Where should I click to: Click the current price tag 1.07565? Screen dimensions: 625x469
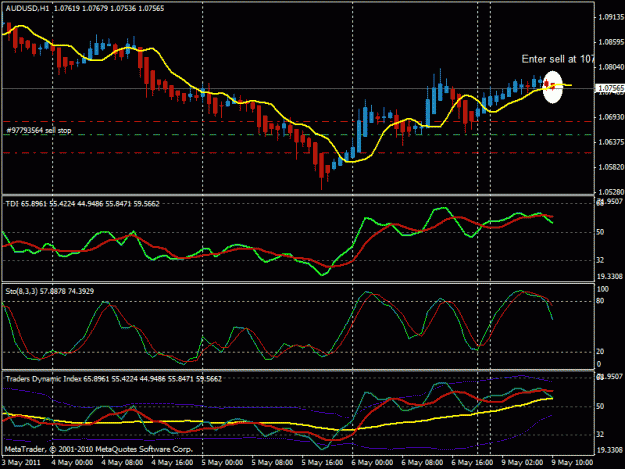610,88
